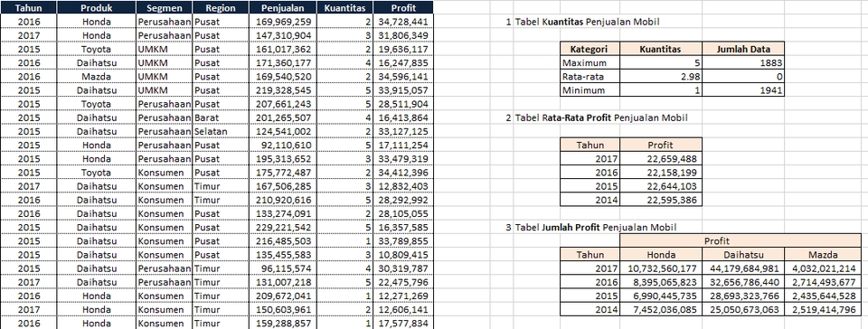868x329 pixels.
Task: Click sales cell 229,221,542
Action: point(283,227)
